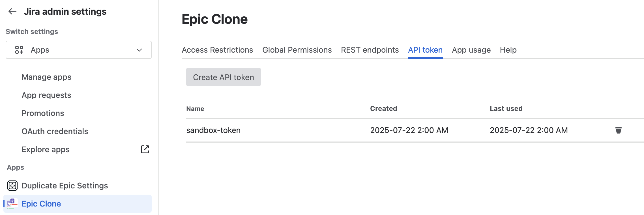Image resolution: width=644 pixels, height=215 pixels.
Task: Click the Apps grid icon in switch settings
Action: (19, 50)
